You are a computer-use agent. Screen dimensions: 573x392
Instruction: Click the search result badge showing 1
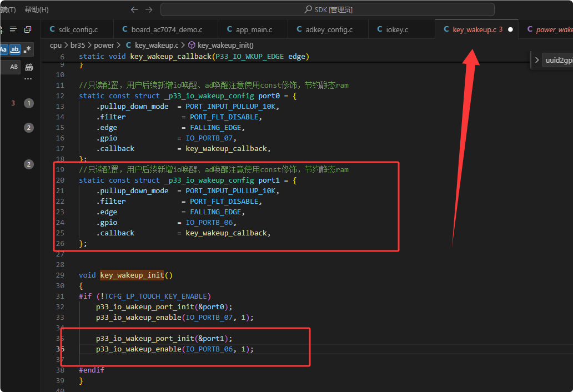29,103
